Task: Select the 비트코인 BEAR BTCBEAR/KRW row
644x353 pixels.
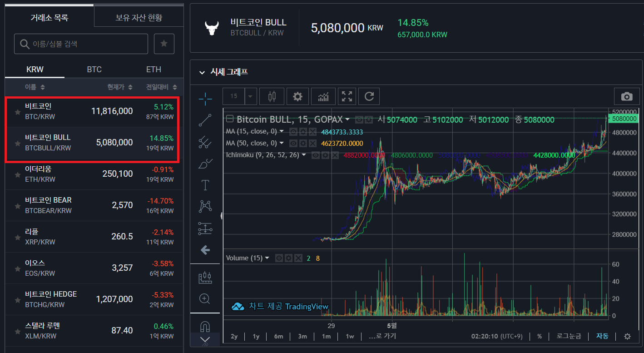Action: pos(94,205)
